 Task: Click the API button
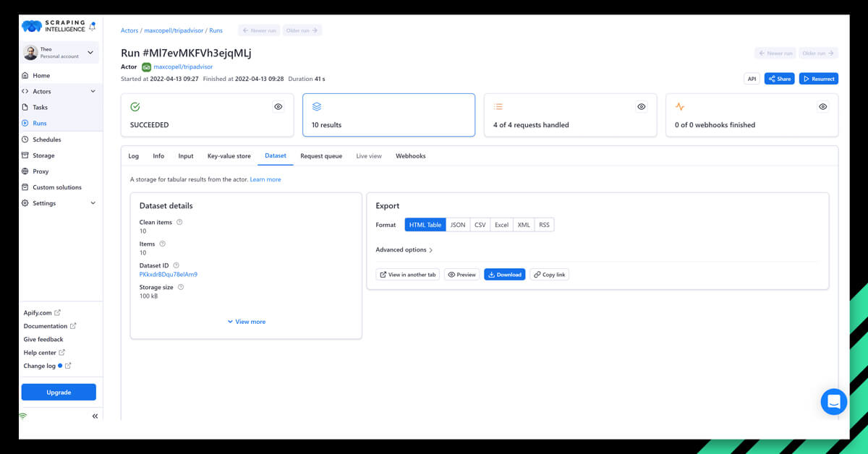point(752,79)
